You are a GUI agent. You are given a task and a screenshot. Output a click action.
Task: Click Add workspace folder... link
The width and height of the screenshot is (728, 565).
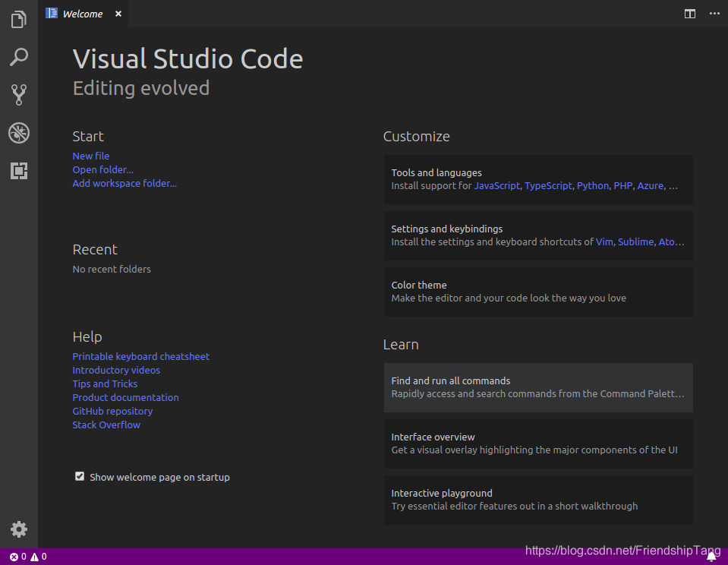(x=124, y=184)
